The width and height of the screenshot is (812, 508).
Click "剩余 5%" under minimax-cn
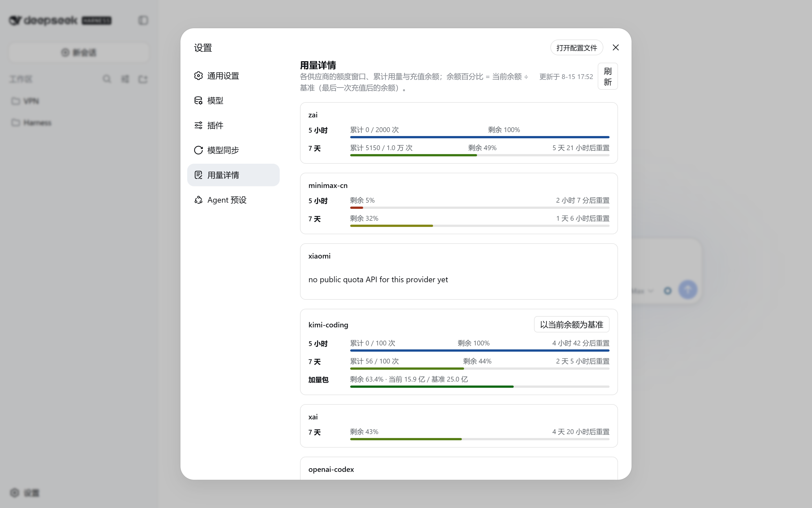point(362,200)
